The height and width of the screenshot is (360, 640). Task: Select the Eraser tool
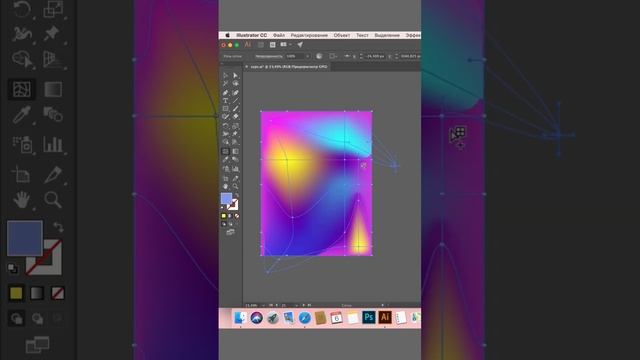pos(236,117)
